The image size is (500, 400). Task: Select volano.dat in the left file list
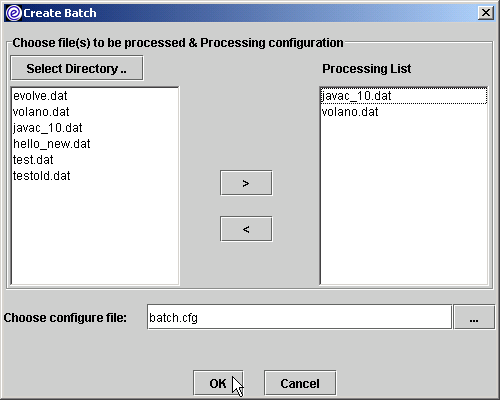pos(95,112)
